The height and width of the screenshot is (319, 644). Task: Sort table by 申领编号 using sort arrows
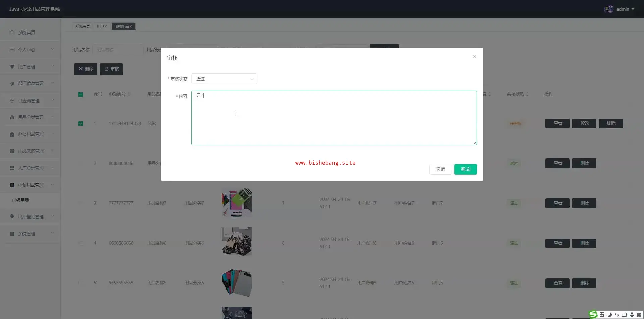129,94
